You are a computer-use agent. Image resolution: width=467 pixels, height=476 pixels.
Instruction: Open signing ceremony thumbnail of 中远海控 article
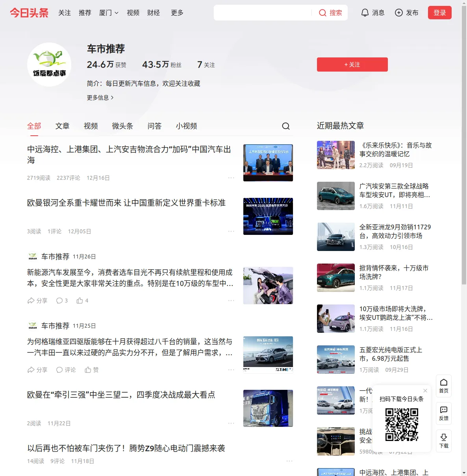(268, 163)
